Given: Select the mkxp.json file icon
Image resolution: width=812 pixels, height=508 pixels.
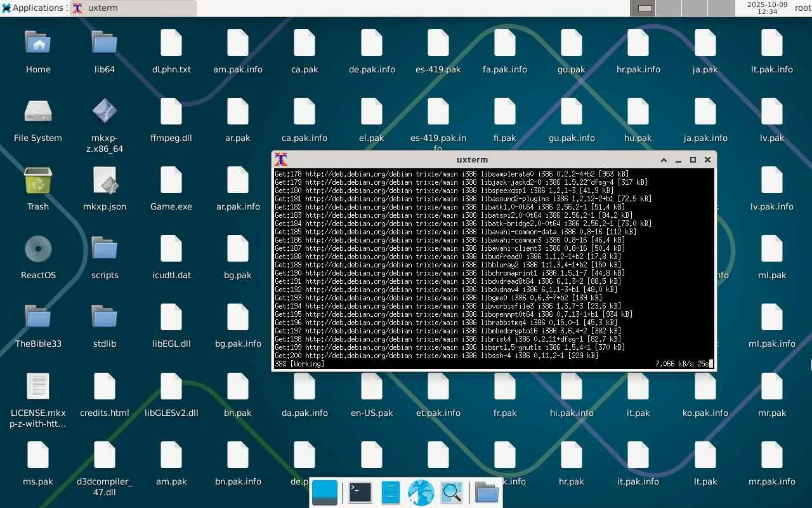Looking at the screenshot, I should (x=105, y=180).
